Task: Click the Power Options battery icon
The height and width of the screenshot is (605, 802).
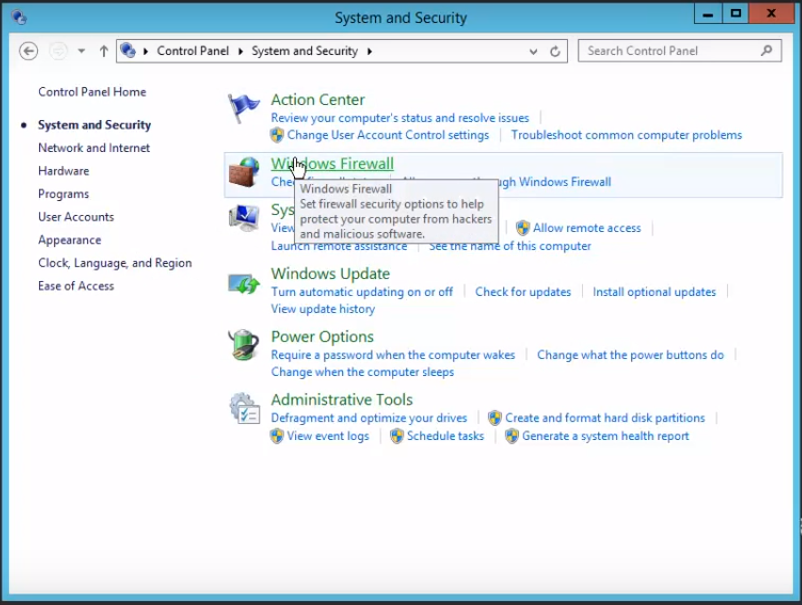Action: [244, 345]
